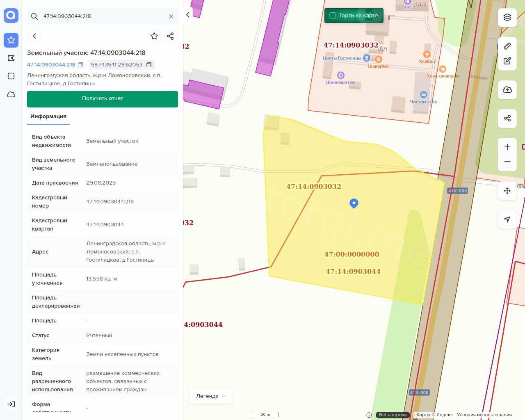The width and height of the screenshot is (525, 420).
Task: Switch to the Информация tab
Action: pos(48,116)
